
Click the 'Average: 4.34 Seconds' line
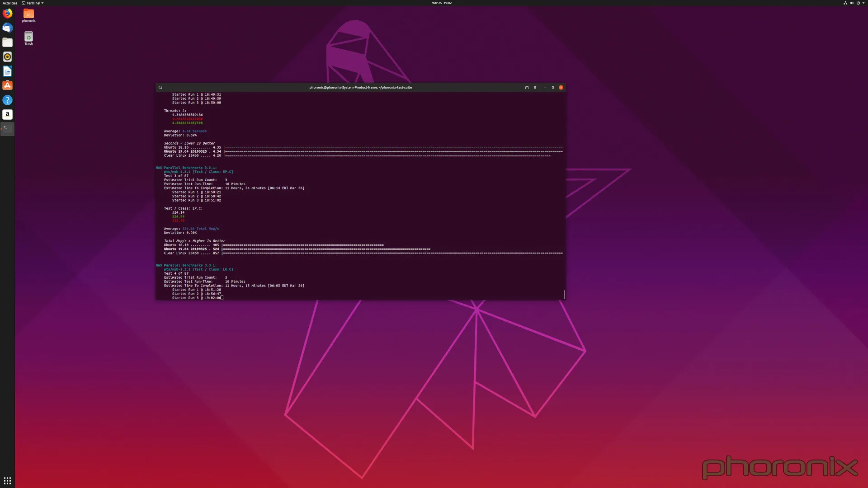(185, 131)
